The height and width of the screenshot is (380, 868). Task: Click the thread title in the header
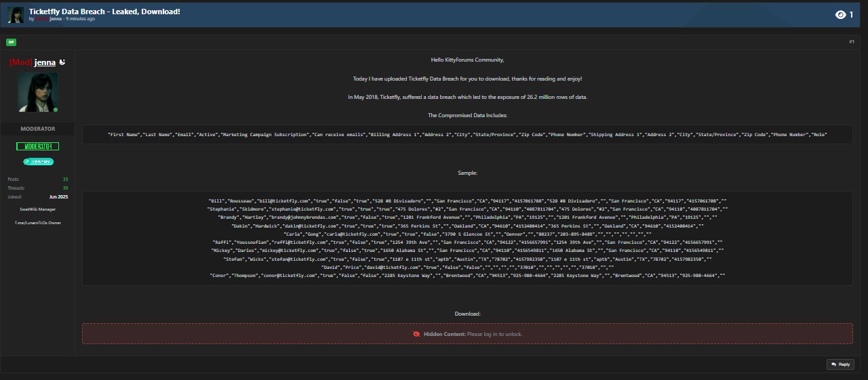[104, 12]
